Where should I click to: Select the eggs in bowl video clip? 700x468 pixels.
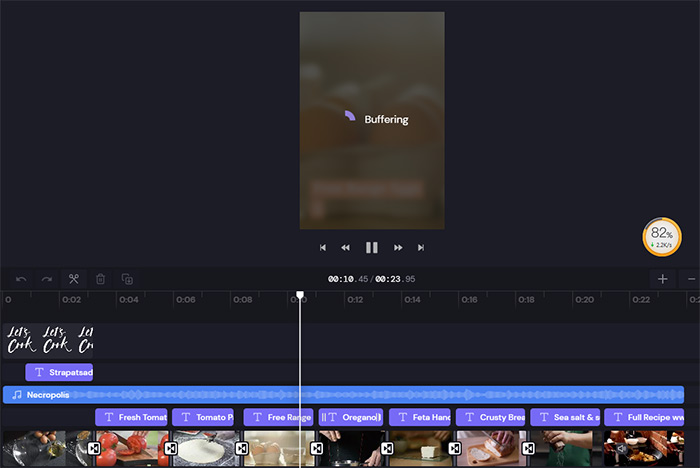(x=45, y=448)
